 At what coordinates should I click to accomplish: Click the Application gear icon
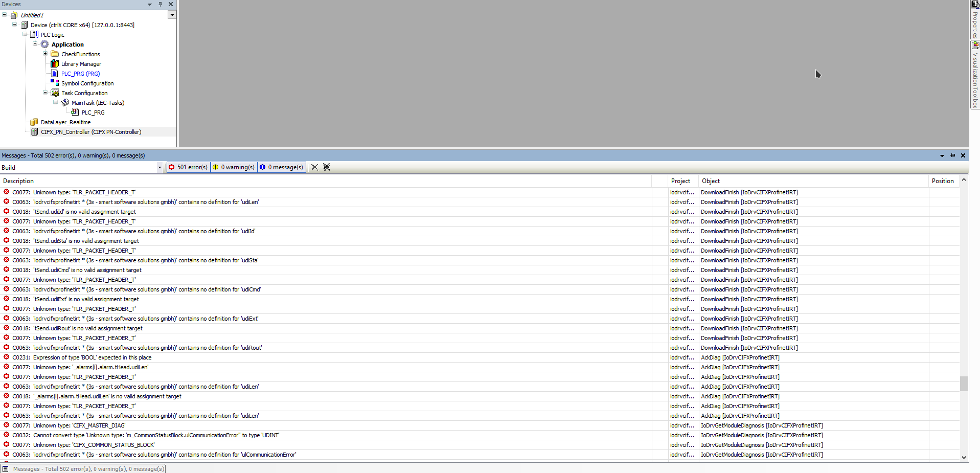(x=45, y=44)
